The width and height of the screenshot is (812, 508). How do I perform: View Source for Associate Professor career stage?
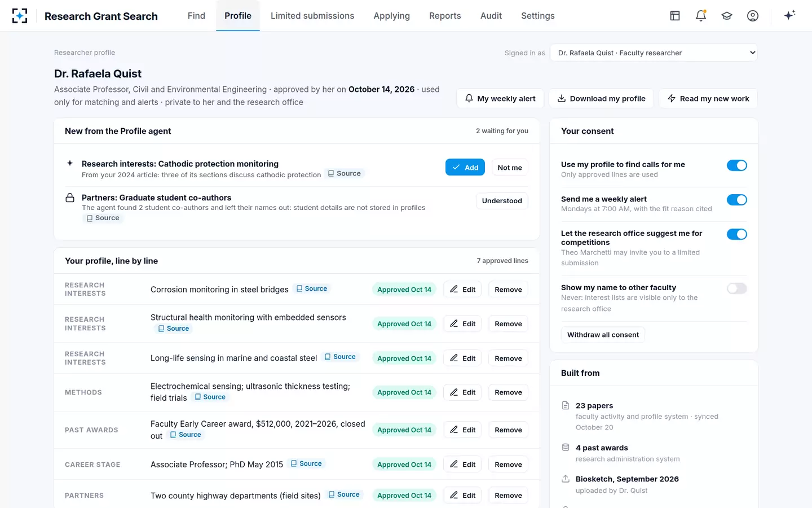click(x=306, y=463)
